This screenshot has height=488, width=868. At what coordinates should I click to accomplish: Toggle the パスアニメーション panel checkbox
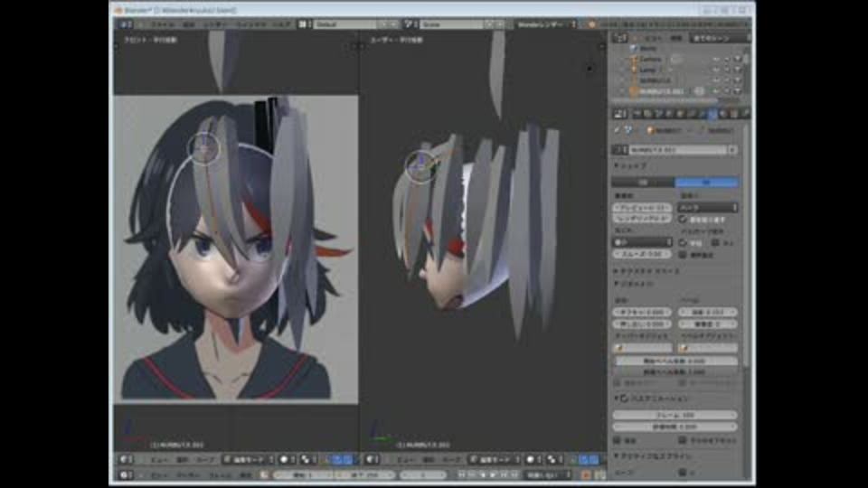[x=624, y=399]
